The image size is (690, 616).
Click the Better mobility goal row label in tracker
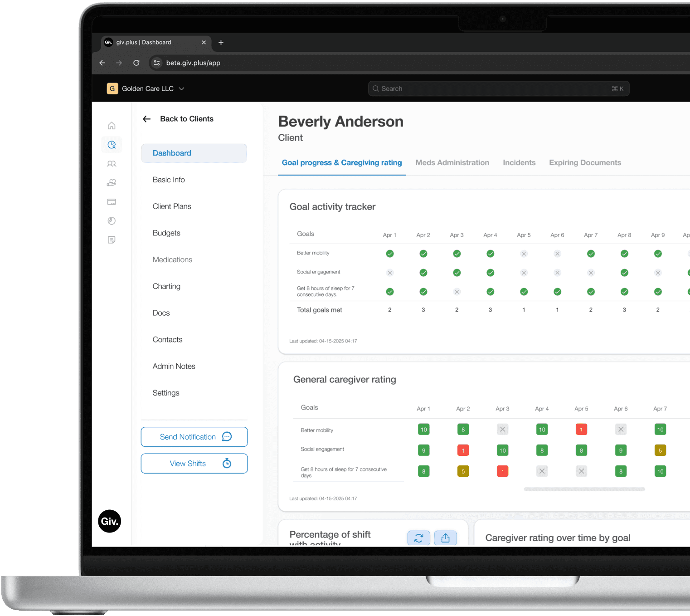click(x=313, y=253)
